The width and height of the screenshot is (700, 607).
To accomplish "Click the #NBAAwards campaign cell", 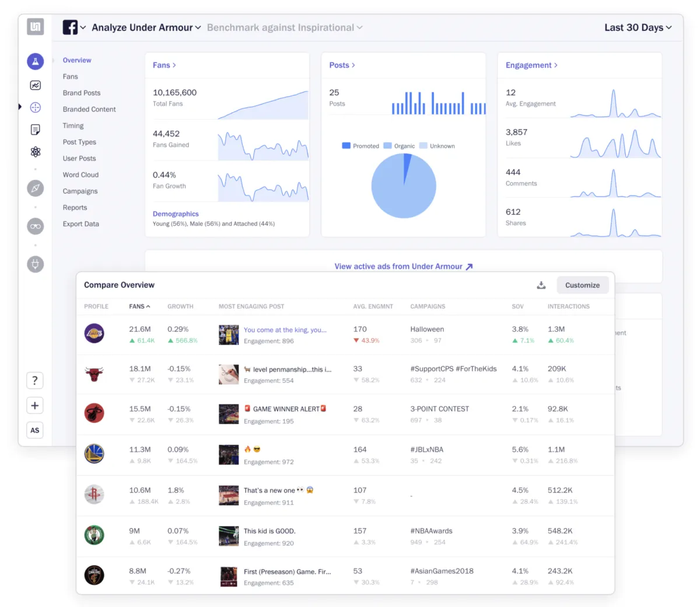I will [431, 531].
